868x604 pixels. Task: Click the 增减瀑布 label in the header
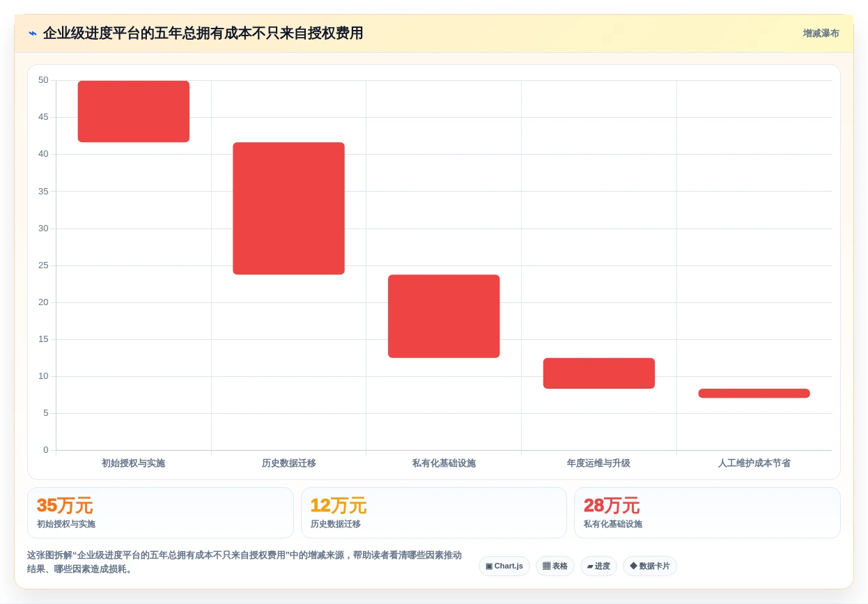(821, 33)
